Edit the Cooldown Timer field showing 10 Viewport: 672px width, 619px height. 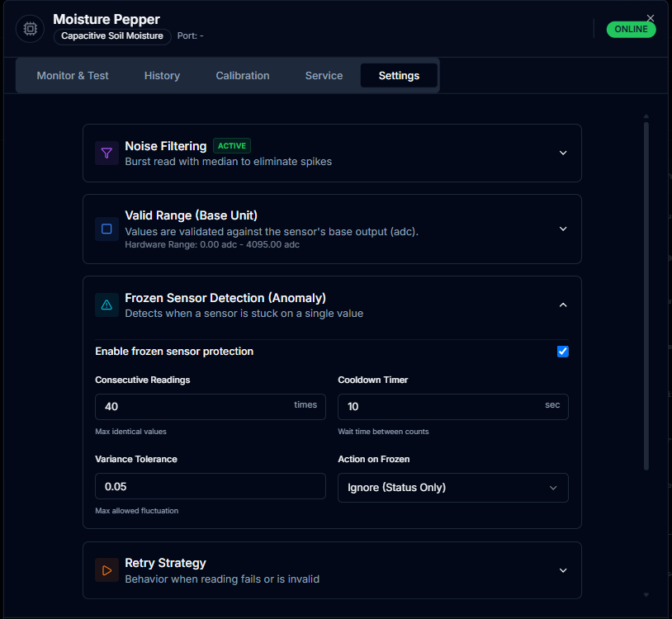coord(453,407)
